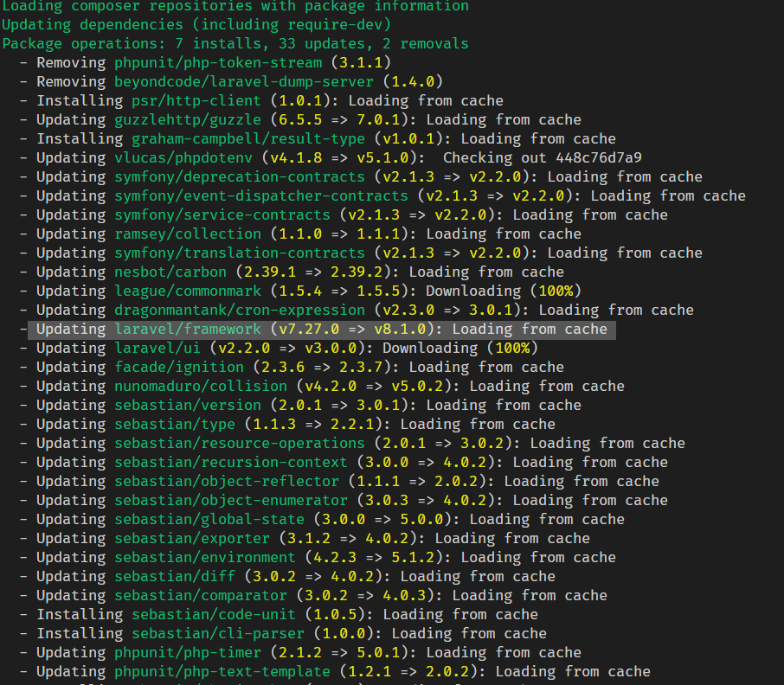
Task: Click 'Downloading (100%)' on league/commonmark line
Action: 504,291
